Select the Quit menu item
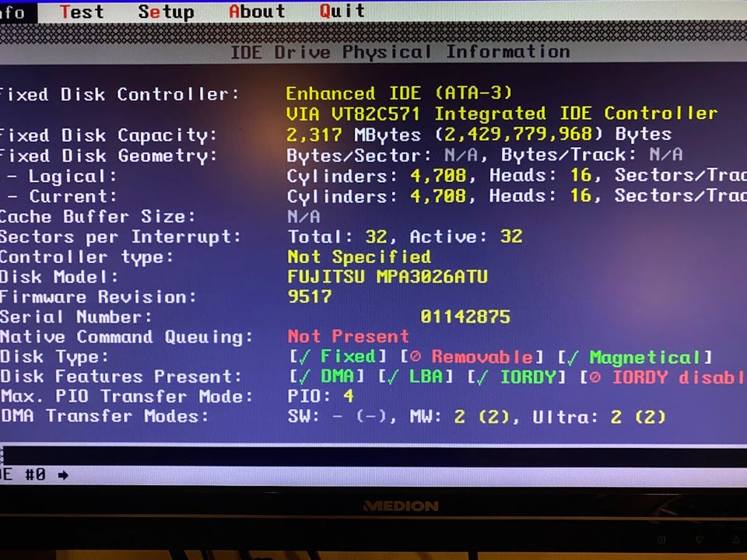 point(342,10)
